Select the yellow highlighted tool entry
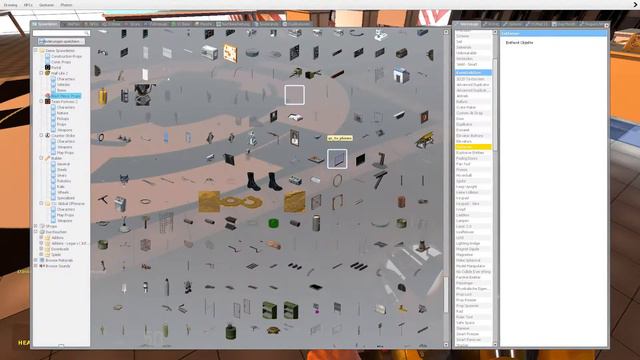Viewport: 640px width, 360px height. pos(473,147)
